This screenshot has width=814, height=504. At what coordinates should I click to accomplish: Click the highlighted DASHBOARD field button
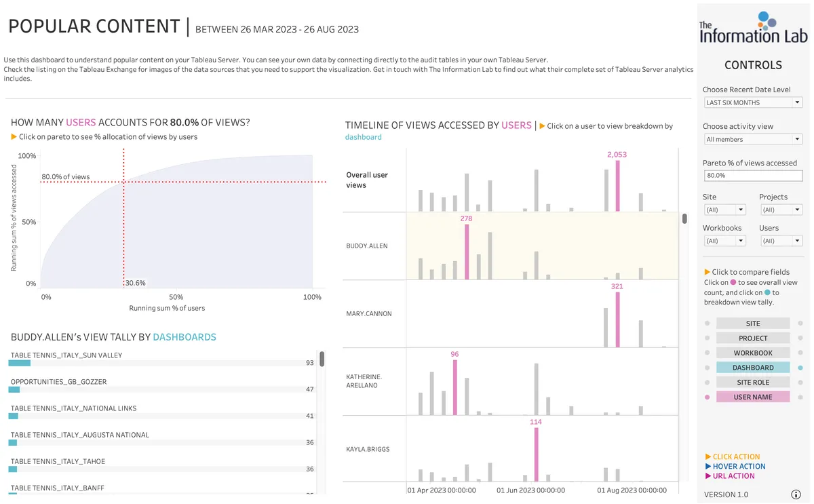point(753,368)
